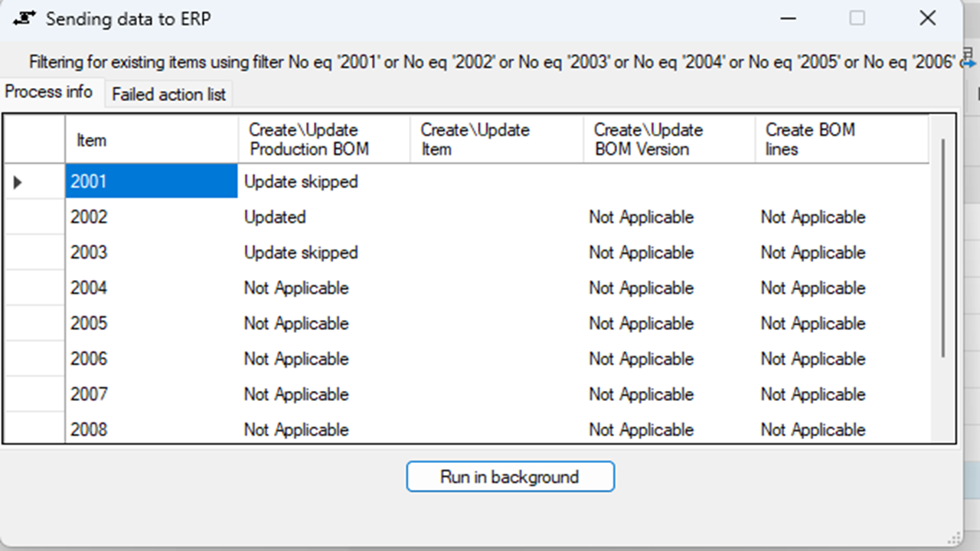The width and height of the screenshot is (980, 551).
Task: Click the Create BOM lines column header
Action: coord(841,140)
